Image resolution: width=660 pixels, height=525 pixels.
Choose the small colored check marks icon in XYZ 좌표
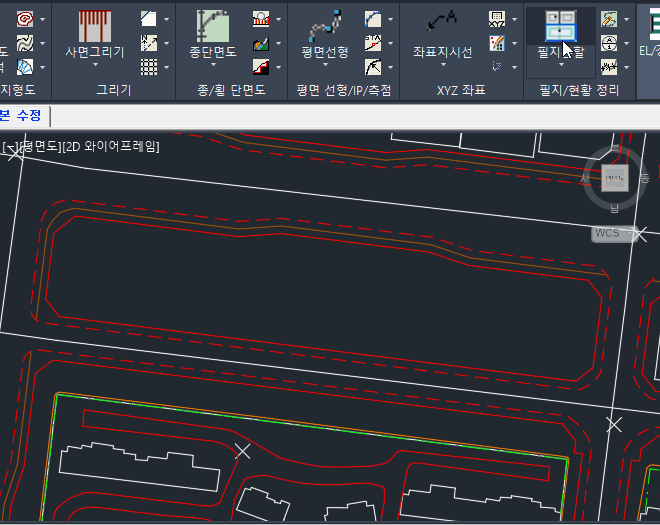tap(497, 67)
